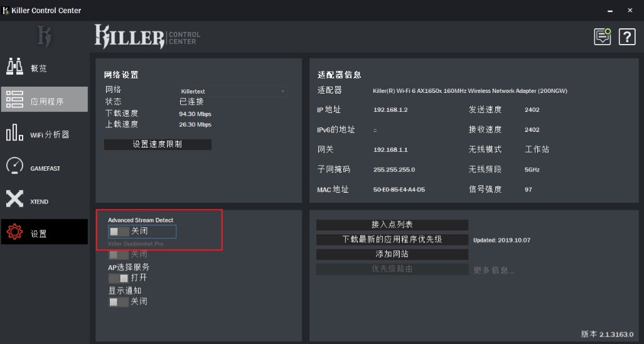Minimize the Killer Control Center window
The image size is (644, 344).
tap(610, 11)
